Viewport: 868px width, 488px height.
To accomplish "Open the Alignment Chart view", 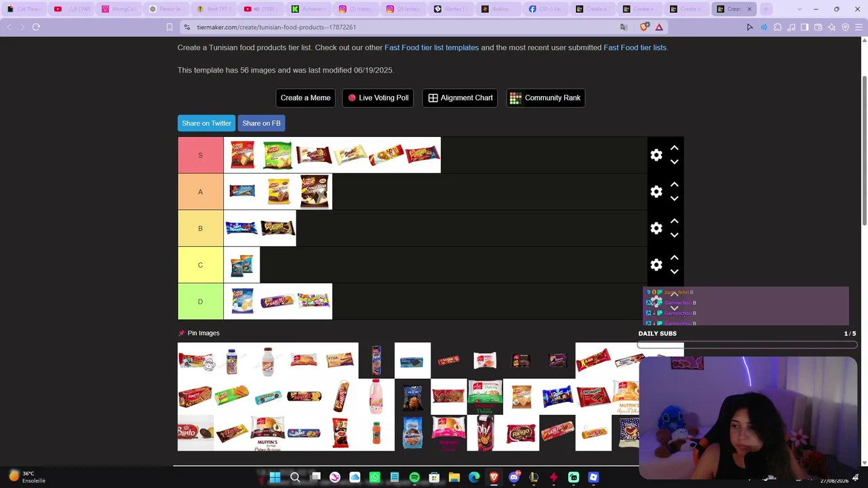I will tap(460, 98).
